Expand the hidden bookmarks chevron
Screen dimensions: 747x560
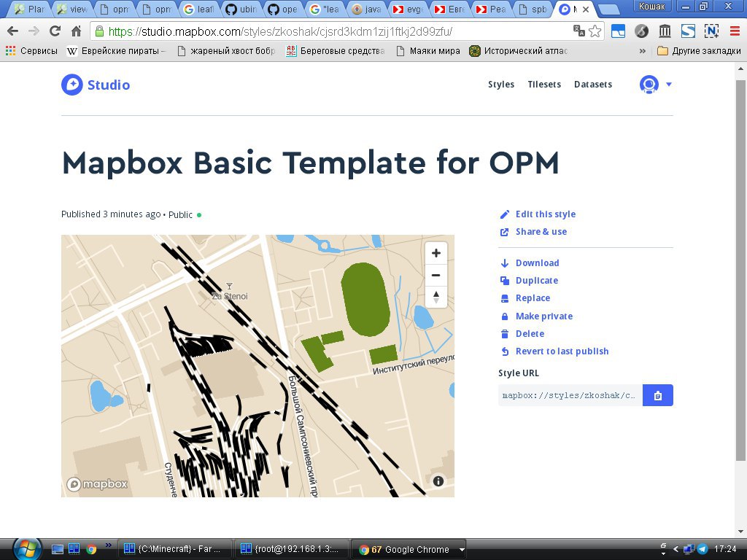coord(643,51)
